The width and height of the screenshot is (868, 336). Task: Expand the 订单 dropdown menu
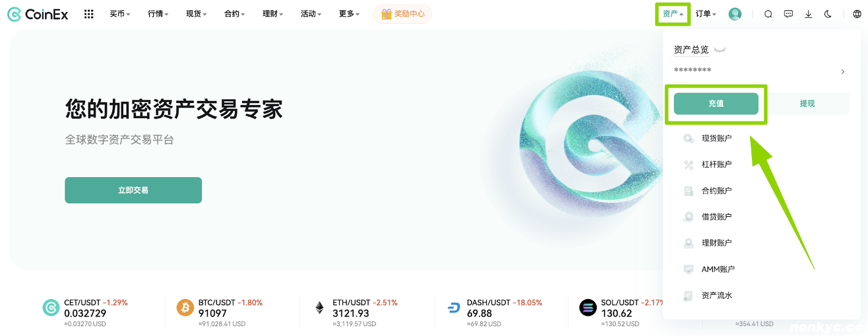706,14
